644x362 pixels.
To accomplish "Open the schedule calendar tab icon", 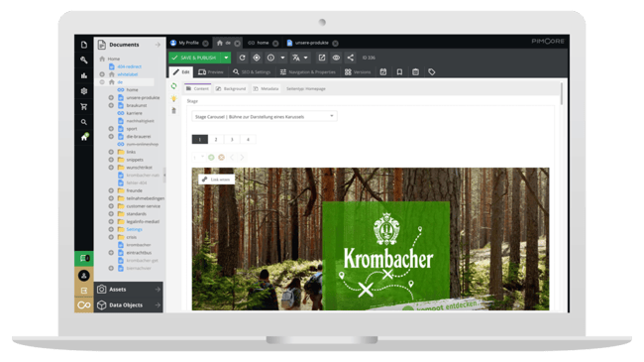I will tap(383, 72).
